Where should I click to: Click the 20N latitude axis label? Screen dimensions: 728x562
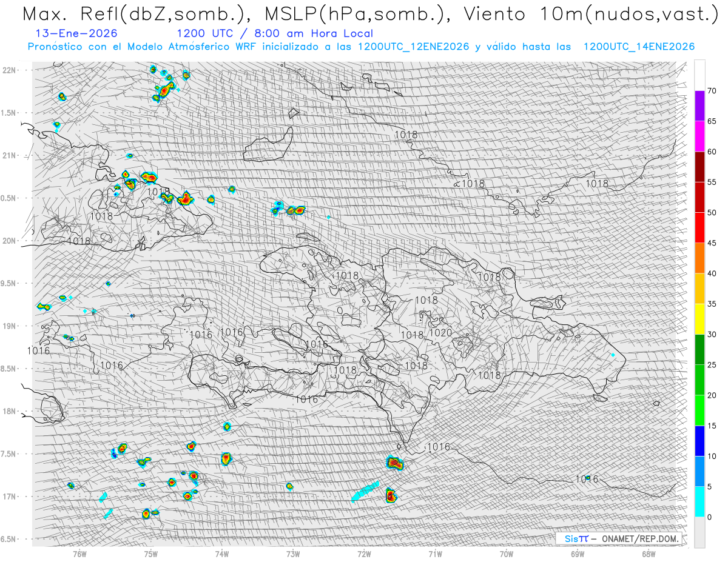10,241
